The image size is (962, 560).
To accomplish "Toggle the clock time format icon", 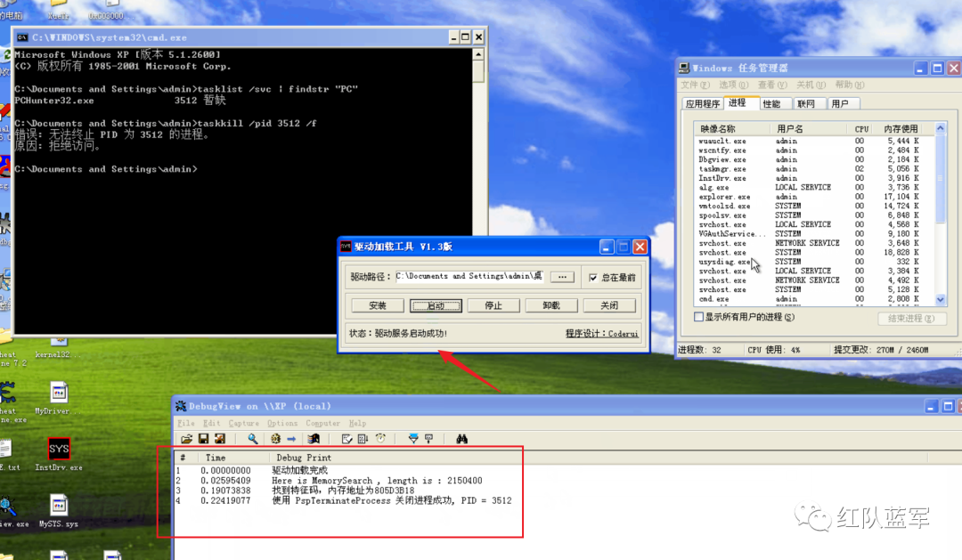I will 380,439.
